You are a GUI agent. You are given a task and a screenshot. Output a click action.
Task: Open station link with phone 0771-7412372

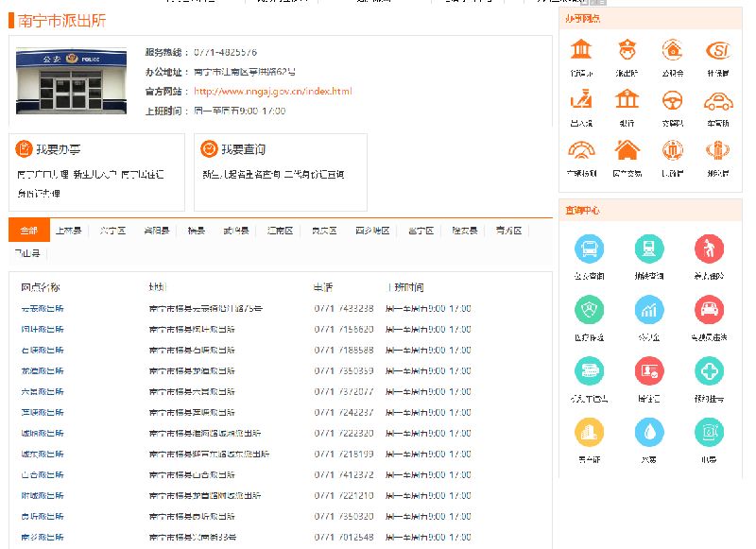pos(43,474)
